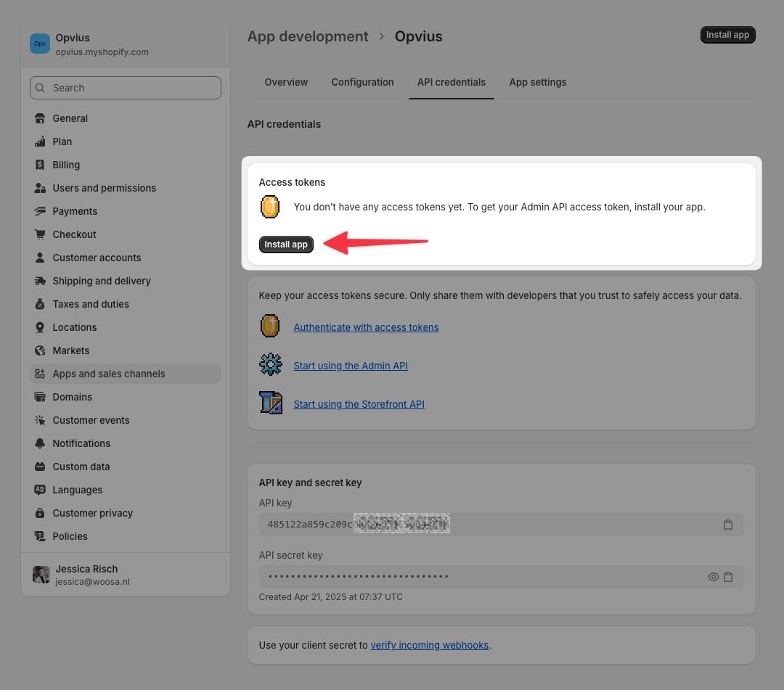Open Authenticate with access tokens link
Image resolution: width=784 pixels, height=690 pixels.
click(366, 327)
